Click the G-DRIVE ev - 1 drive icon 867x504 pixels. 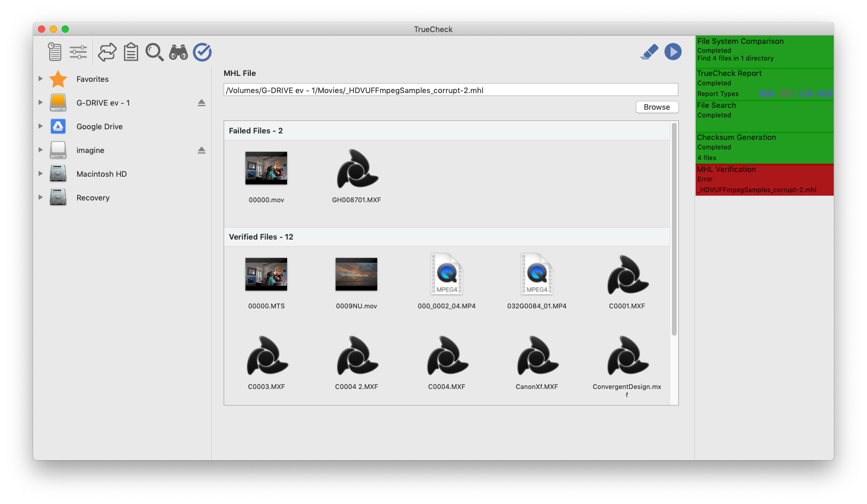coord(58,103)
